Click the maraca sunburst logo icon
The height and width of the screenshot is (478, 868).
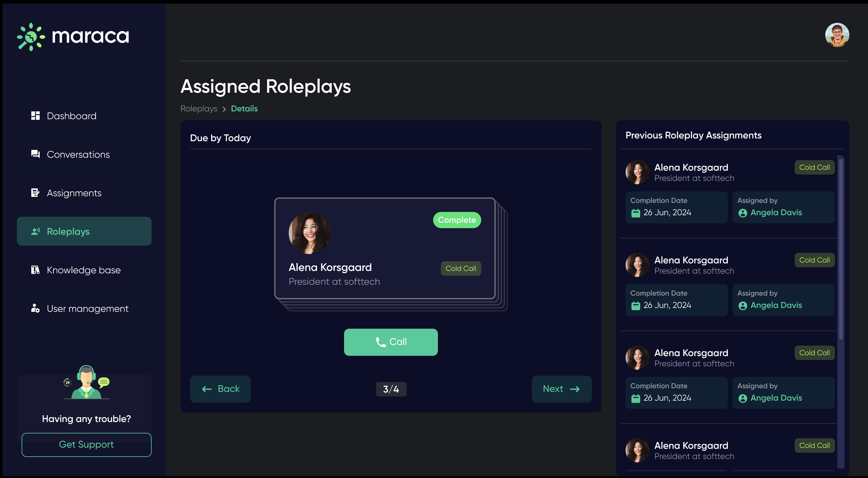(x=31, y=37)
